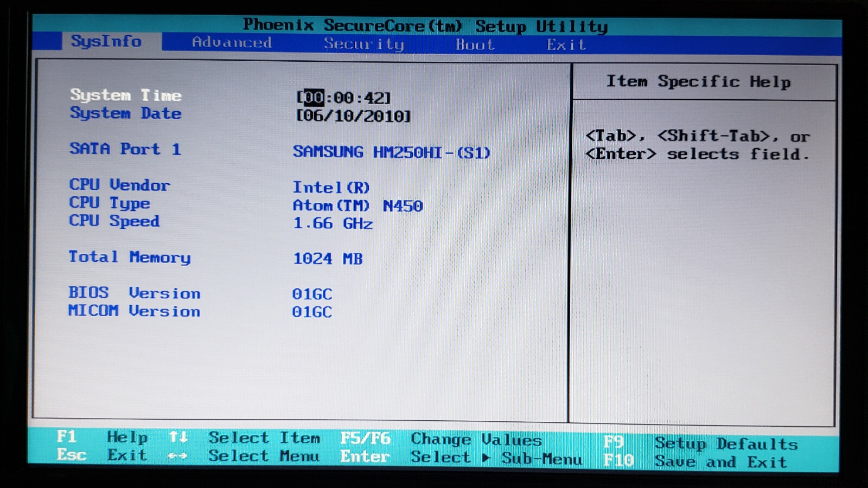
Task: Click the MICOM Version label
Action: point(135,311)
